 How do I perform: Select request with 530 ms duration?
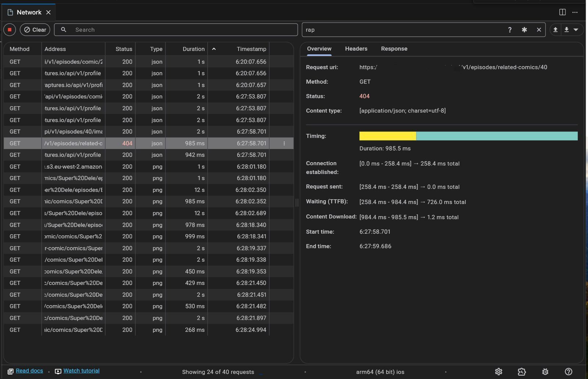click(148, 306)
